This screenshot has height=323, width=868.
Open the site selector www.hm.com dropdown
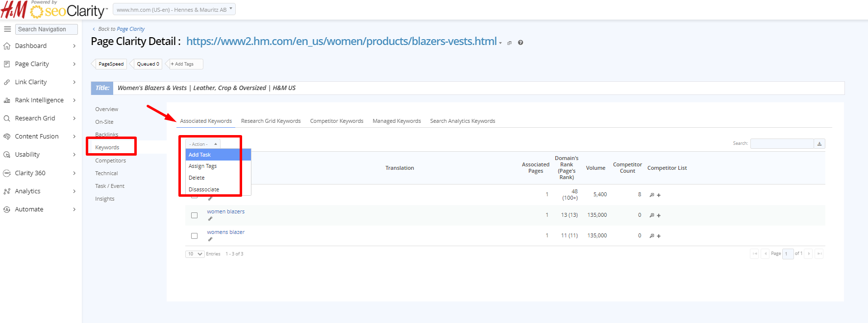pyautogui.click(x=174, y=10)
